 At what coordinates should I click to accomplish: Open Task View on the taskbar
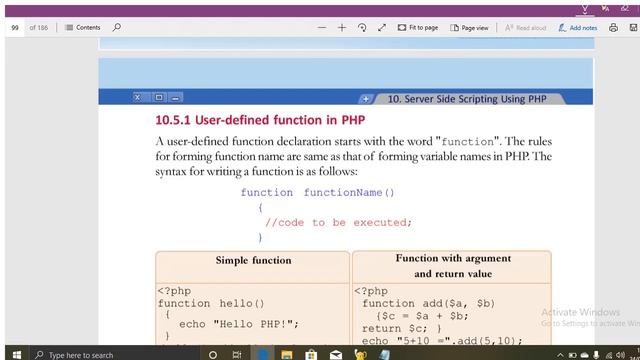tap(237, 355)
